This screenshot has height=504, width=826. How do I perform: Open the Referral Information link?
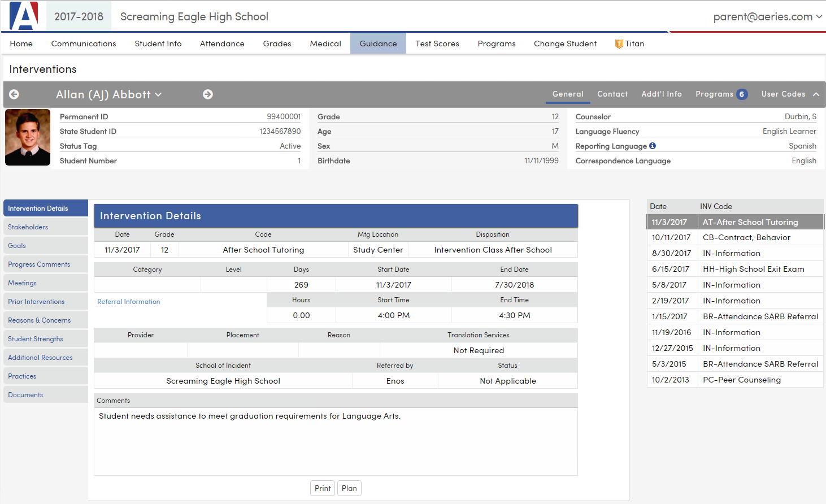point(129,302)
